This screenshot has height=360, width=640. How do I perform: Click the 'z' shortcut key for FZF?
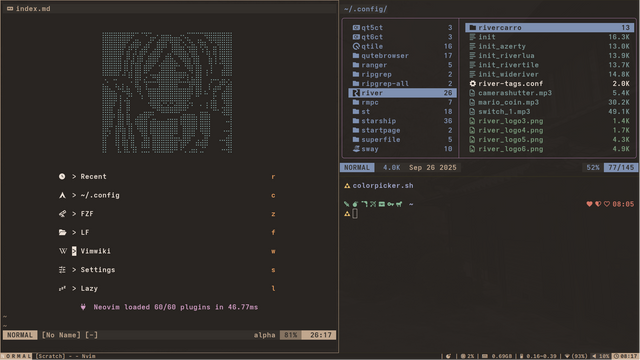[273, 214]
